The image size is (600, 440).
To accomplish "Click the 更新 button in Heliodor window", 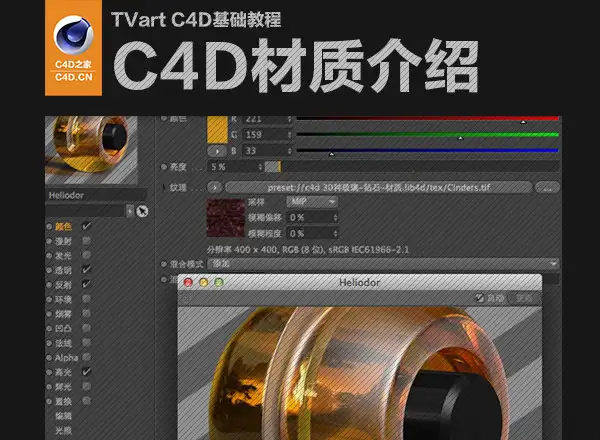I will [524, 298].
